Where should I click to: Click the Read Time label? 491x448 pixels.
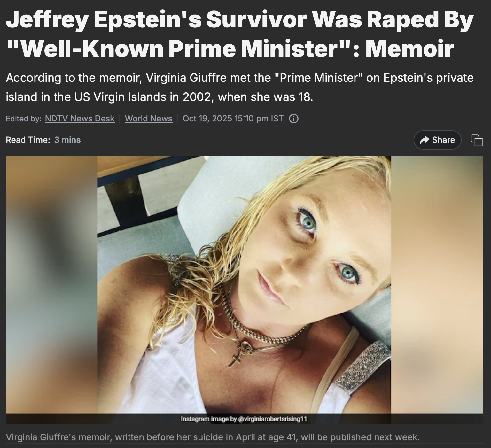coord(28,140)
